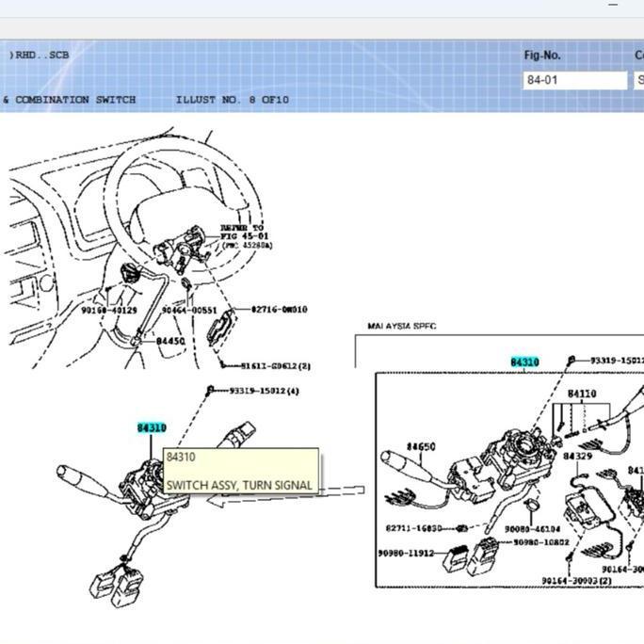Click part number 90464-00551
This screenshot has height=644, width=644.
tap(189, 310)
